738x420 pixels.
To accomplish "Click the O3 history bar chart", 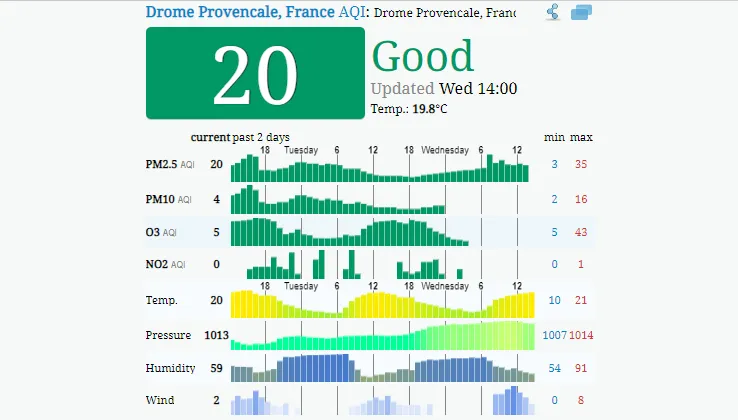I will (x=350, y=233).
